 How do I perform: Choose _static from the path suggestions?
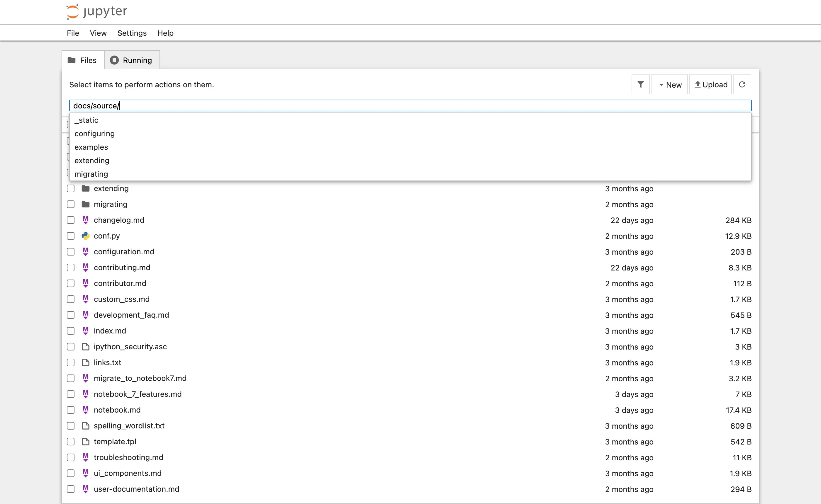point(410,120)
